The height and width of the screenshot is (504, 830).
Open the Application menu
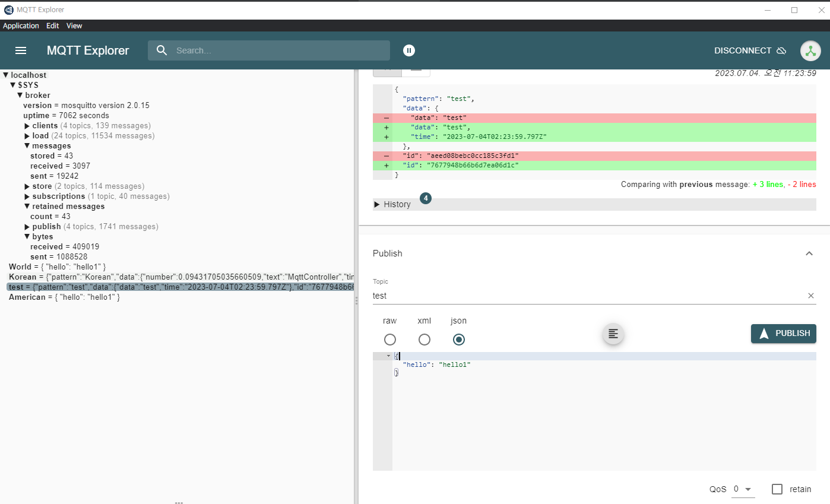pyautogui.click(x=21, y=26)
